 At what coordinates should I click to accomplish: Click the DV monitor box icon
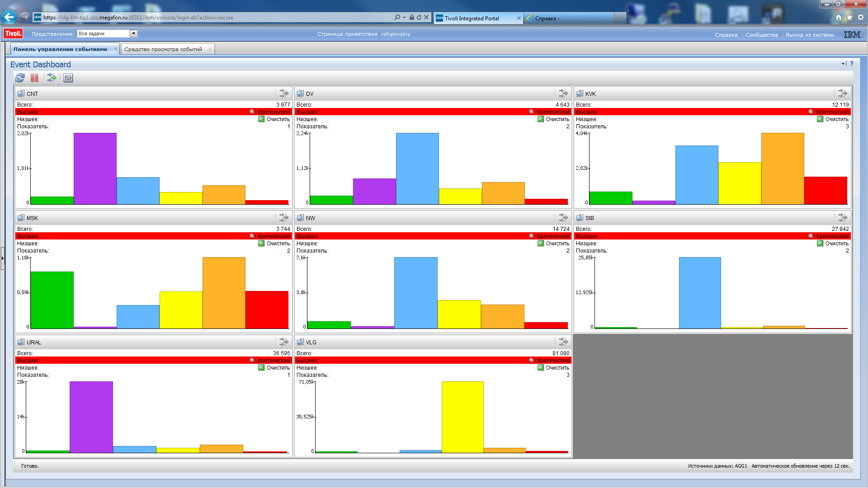click(300, 94)
